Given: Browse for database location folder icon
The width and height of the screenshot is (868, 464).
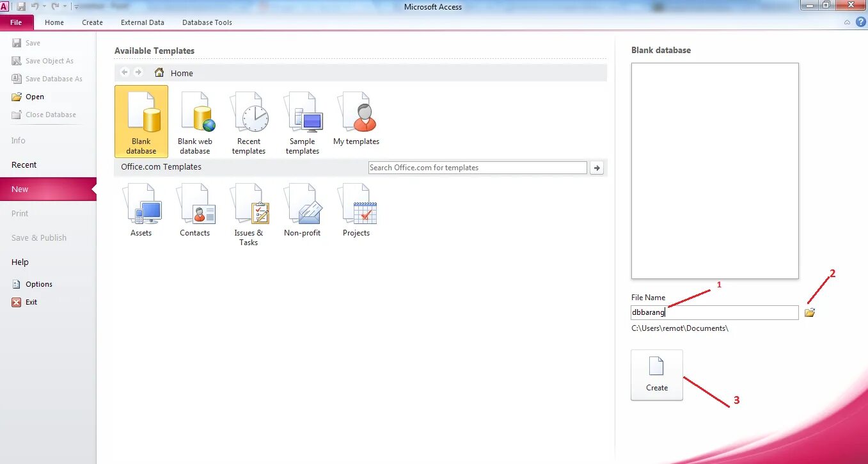Looking at the screenshot, I should tap(810, 313).
